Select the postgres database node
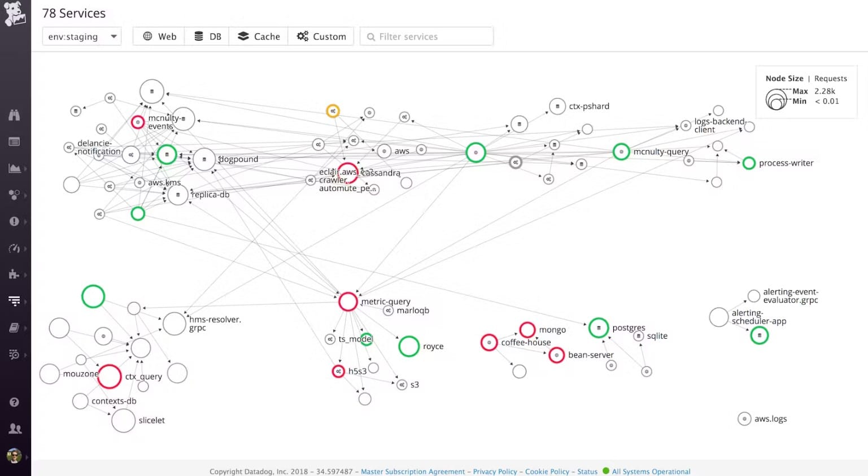Viewport: 868px width, 476px height. click(599, 327)
